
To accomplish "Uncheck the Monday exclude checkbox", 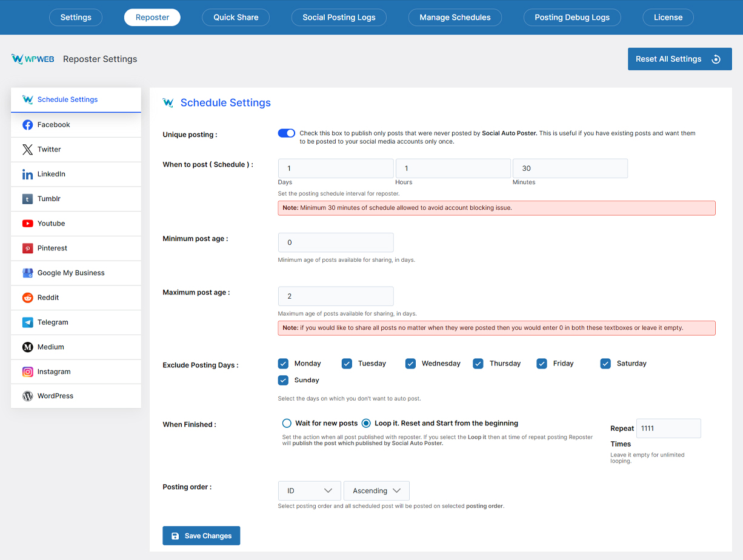I will [x=283, y=364].
